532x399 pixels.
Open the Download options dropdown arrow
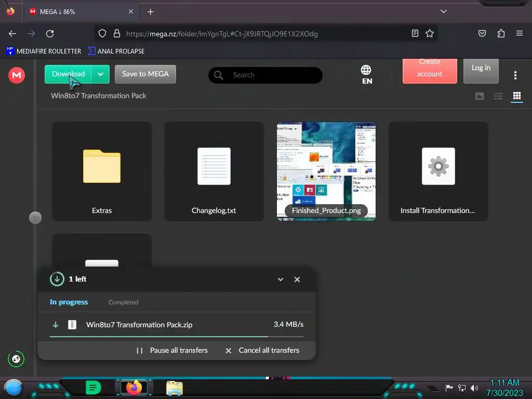pyautogui.click(x=100, y=74)
